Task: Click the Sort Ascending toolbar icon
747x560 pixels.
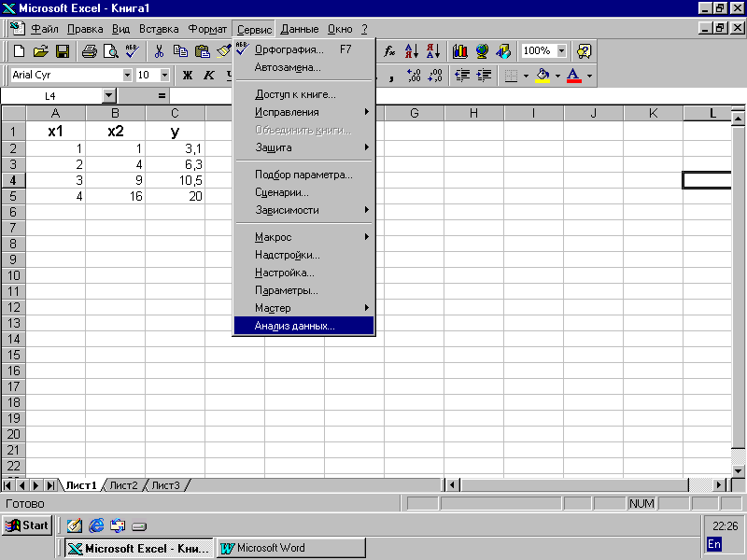Action: pyautogui.click(x=413, y=51)
